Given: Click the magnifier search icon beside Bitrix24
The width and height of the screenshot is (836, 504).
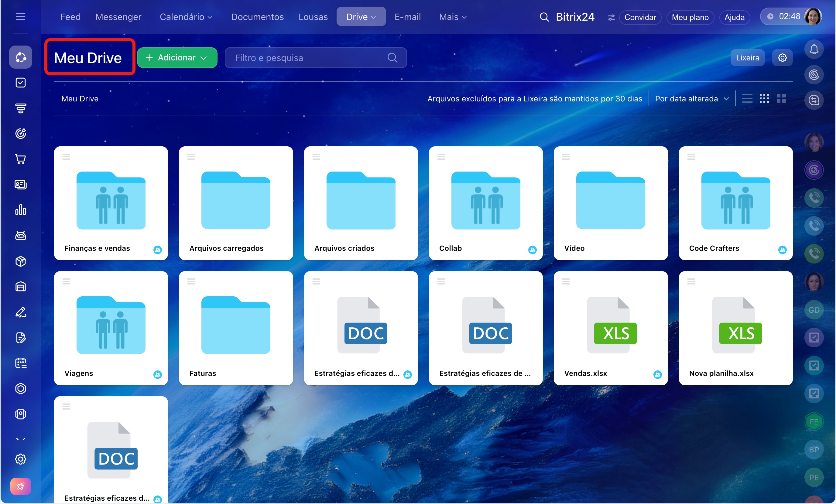Looking at the screenshot, I should (x=544, y=17).
